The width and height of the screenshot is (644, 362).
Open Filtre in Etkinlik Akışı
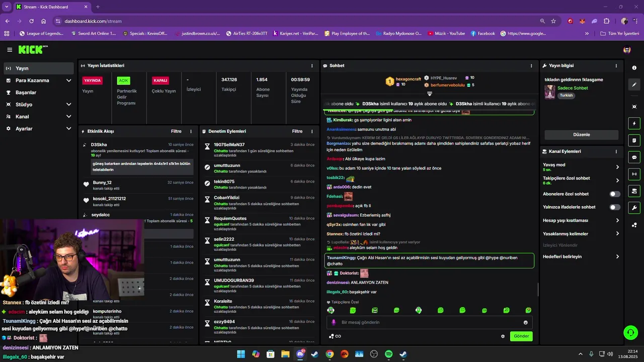point(176,131)
